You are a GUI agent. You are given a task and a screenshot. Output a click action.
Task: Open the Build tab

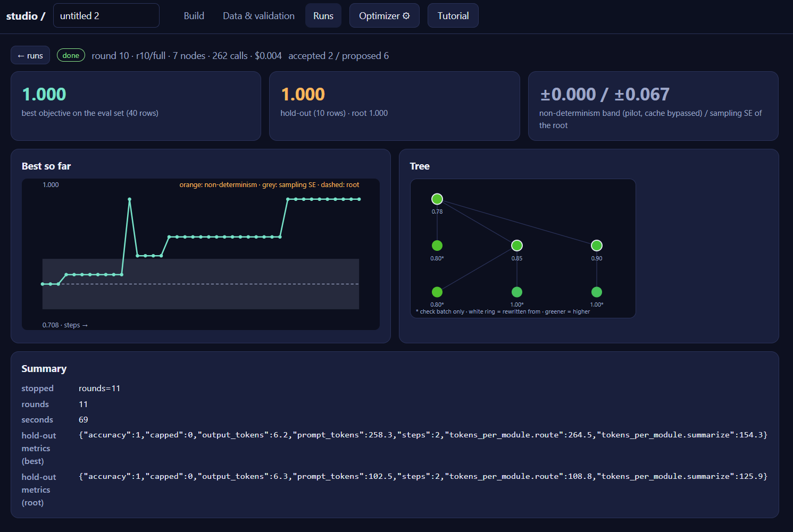pos(194,16)
